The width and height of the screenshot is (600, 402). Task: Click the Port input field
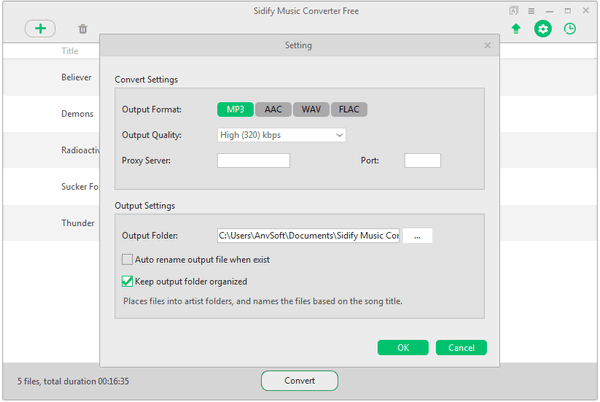422,161
